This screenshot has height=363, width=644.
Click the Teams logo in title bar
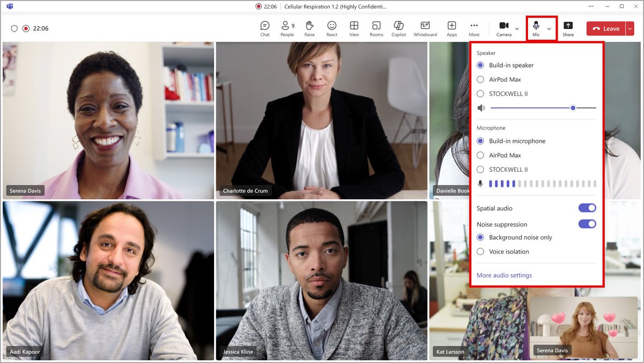(x=10, y=6)
